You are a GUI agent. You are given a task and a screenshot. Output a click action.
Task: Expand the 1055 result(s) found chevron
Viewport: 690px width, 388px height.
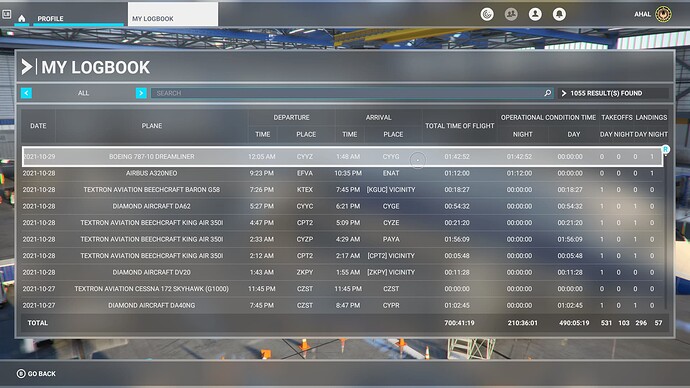pyautogui.click(x=564, y=93)
